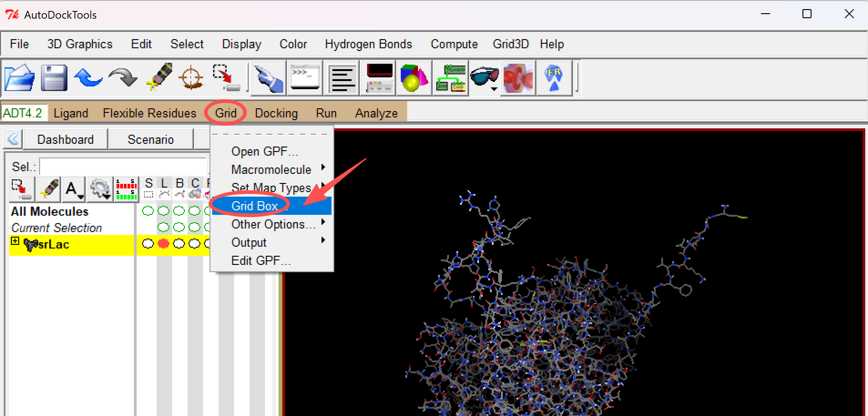Open the A label dropdown in dashboard
The image size is (868, 416).
[x=74, y=189]
